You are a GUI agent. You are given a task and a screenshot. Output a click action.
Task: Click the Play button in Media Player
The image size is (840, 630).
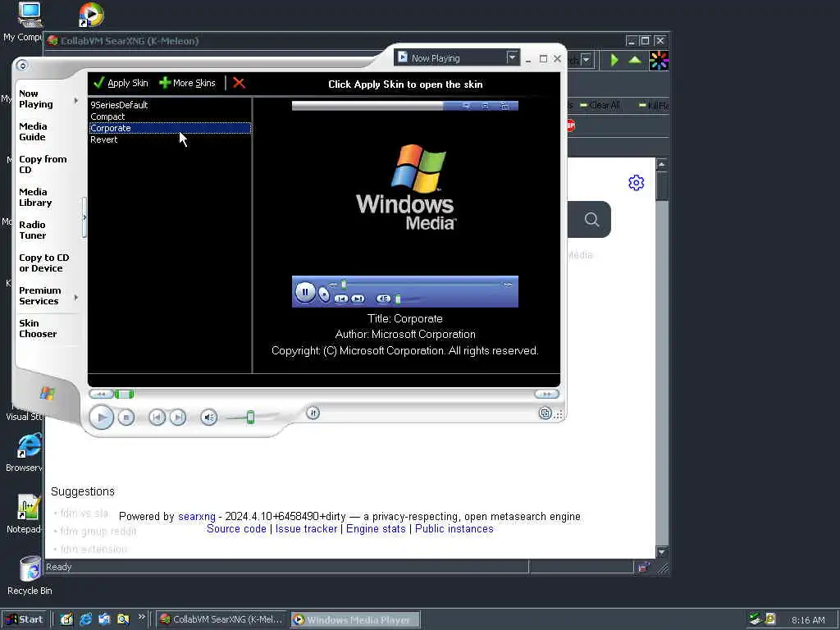coord(102,418)
